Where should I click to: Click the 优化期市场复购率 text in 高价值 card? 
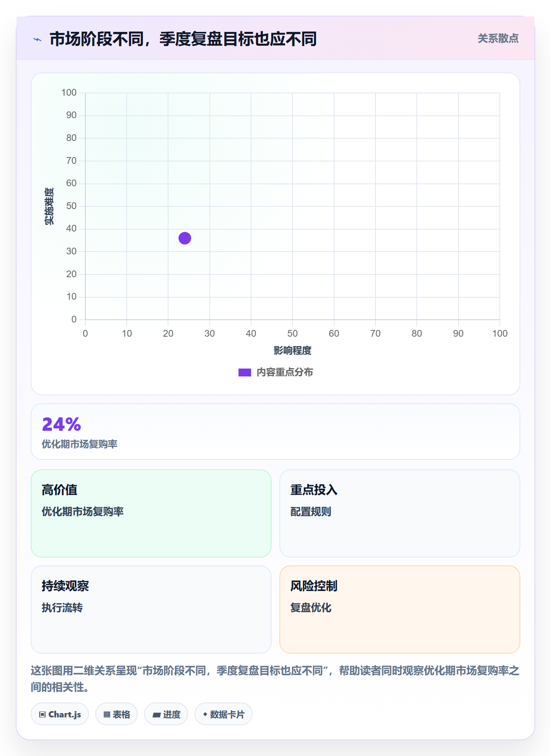pos(83,512)
